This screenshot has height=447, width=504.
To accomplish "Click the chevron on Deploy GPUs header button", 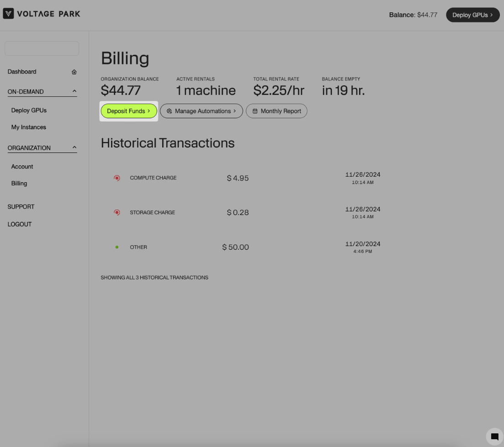I will (x=492, y=15).
